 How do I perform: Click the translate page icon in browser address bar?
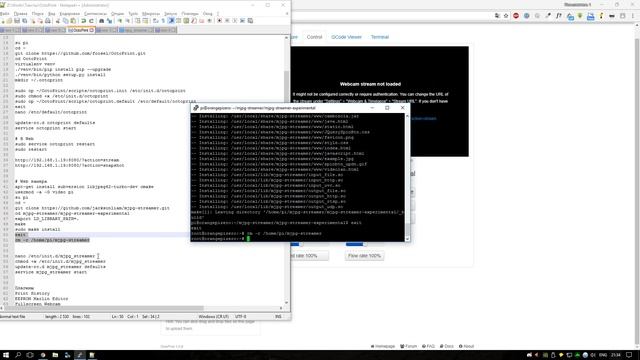tap(497, 16)
